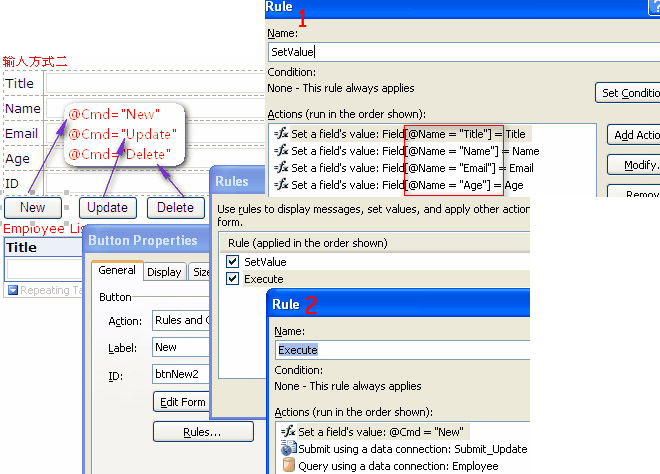Click the Edit Form button
660x474 pixels.
[181, 402]
